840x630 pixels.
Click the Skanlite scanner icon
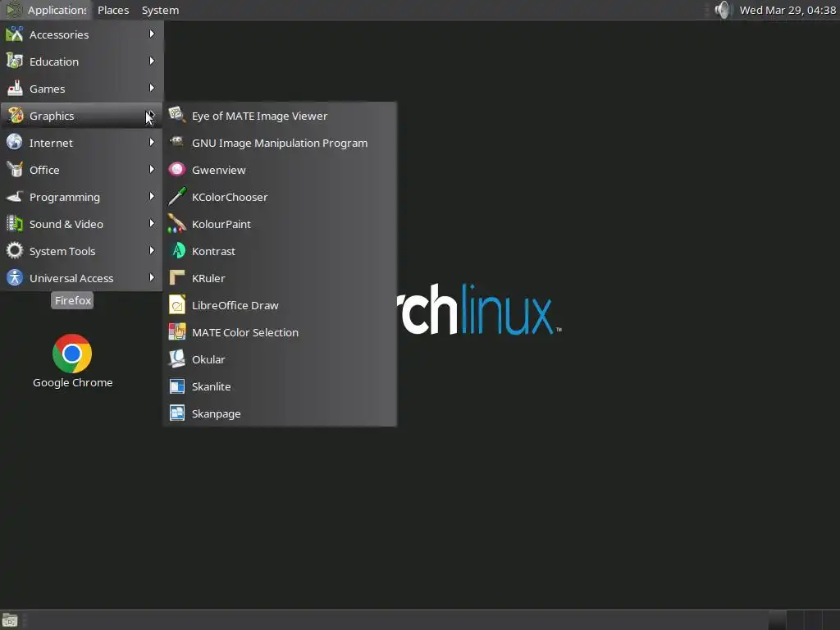(x=177, y=386)
